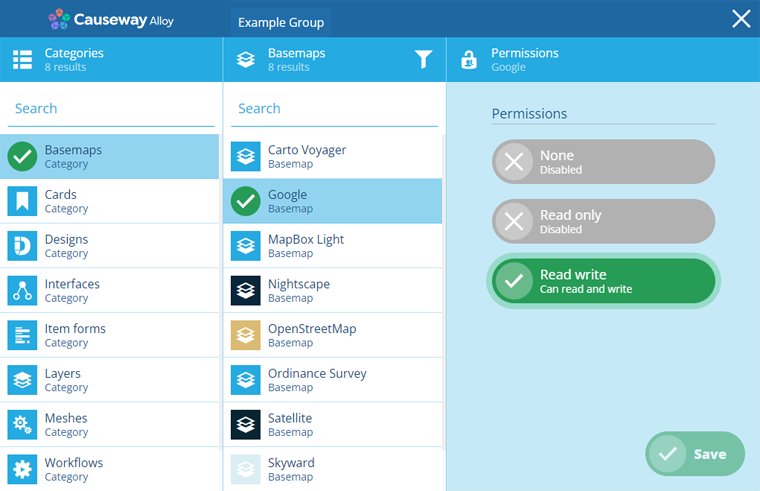Click the Nightscape dark basemap icon
Screen dimensions: 760x491
pyautogui.click(x=246, y=290)
